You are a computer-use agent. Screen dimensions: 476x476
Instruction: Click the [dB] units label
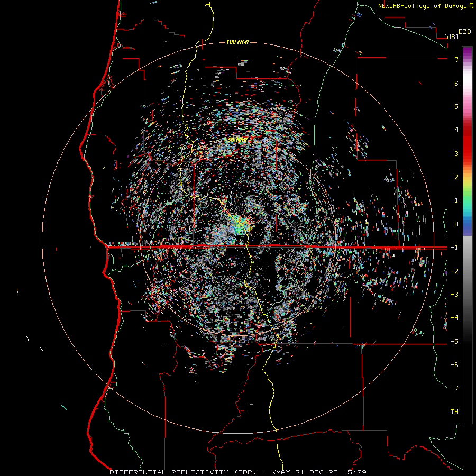pyautogui.click(x=451, y=36)
